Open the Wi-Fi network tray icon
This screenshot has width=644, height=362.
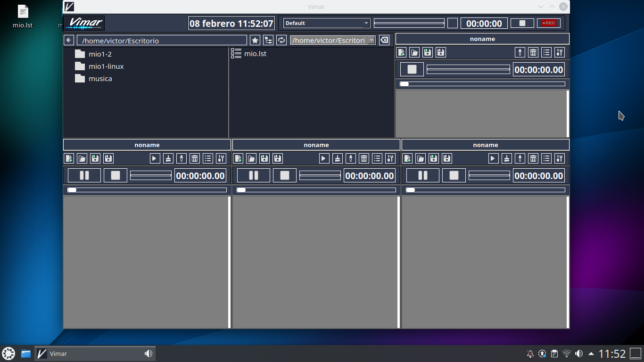[x=567, y=354]
